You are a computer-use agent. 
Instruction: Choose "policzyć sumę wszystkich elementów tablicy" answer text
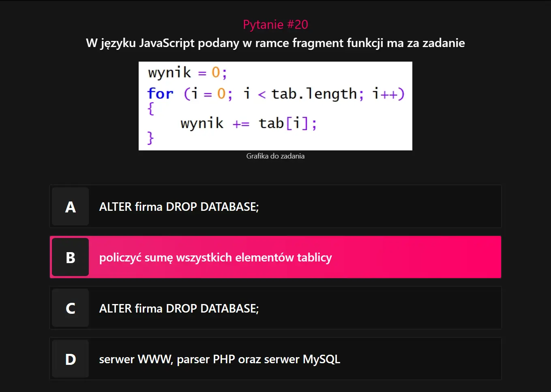tap(215, 257)
